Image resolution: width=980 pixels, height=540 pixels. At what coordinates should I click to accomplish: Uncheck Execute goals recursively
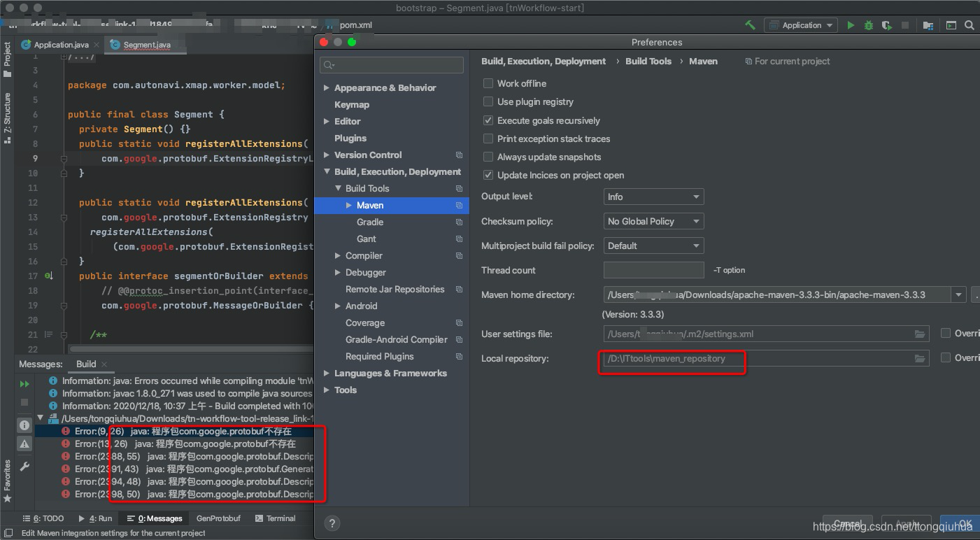(488, 120)
